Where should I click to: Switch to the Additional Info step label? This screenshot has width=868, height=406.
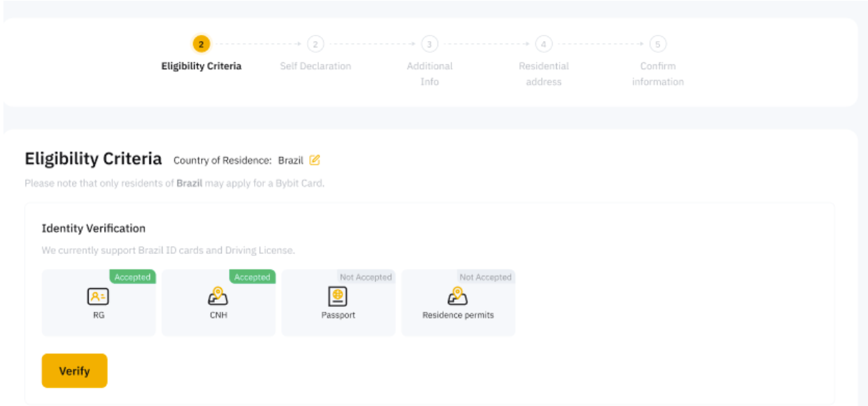[429, 73]
